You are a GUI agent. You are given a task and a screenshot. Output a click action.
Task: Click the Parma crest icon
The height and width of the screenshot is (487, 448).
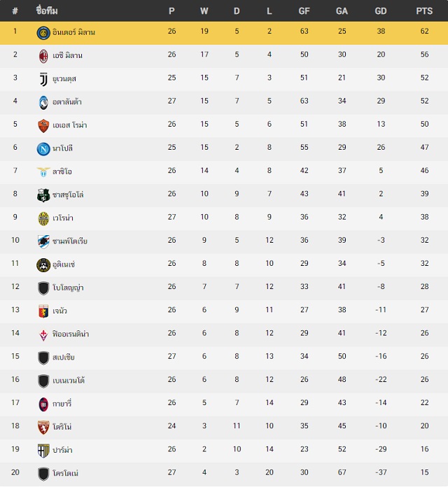[43, 451]
